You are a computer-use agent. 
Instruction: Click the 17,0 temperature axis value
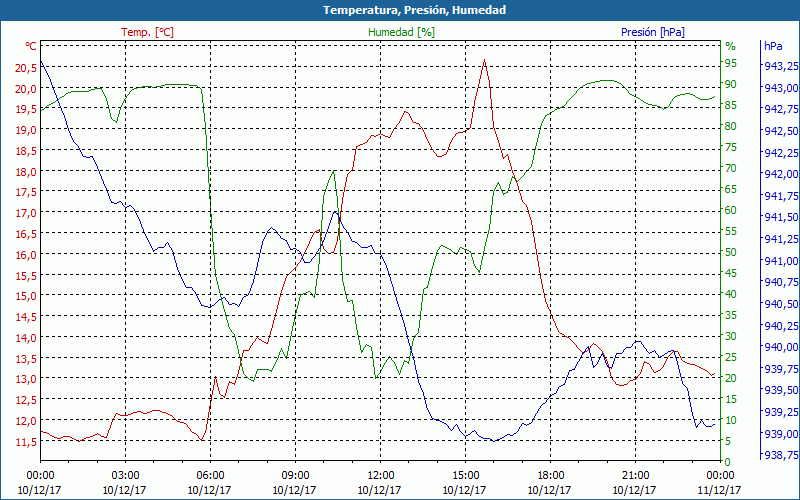coord(26,213)
